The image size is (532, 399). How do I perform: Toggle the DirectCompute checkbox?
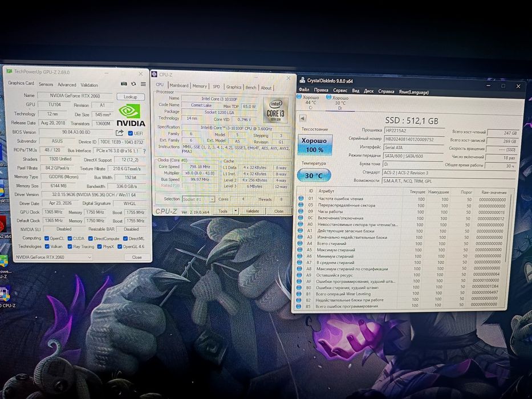pyautogui.click(x=91, y=238)
